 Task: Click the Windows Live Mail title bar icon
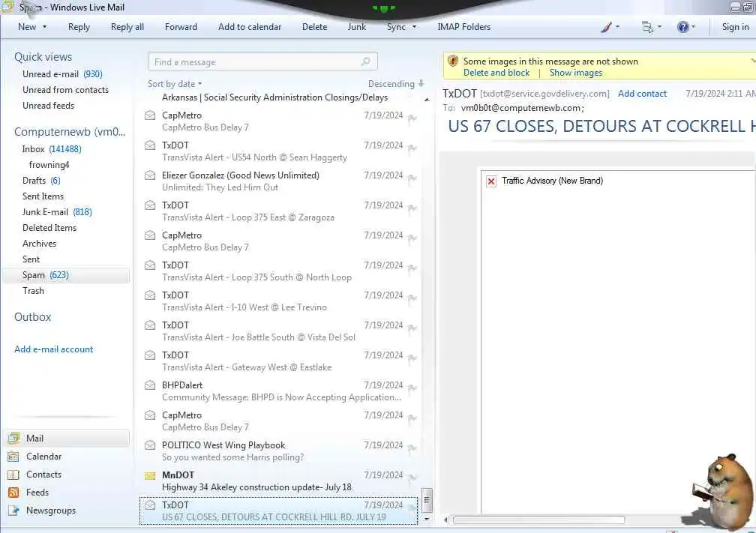click(x=7, y=7)
